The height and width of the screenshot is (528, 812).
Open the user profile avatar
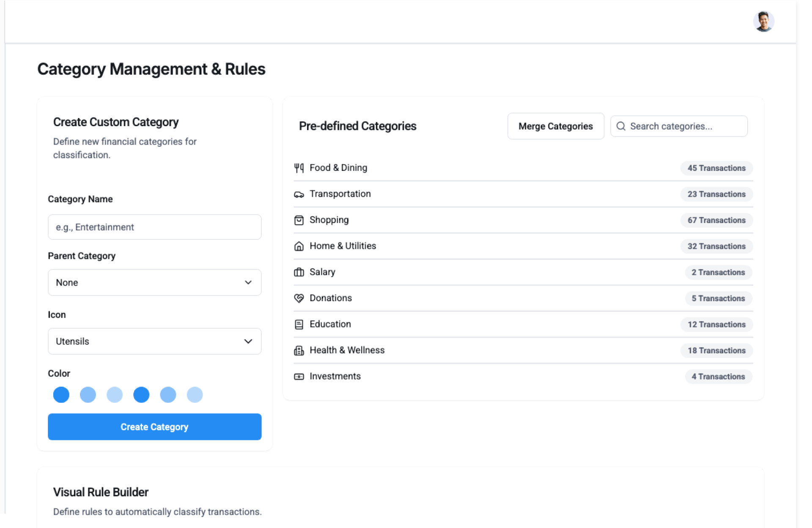[763, 21]
